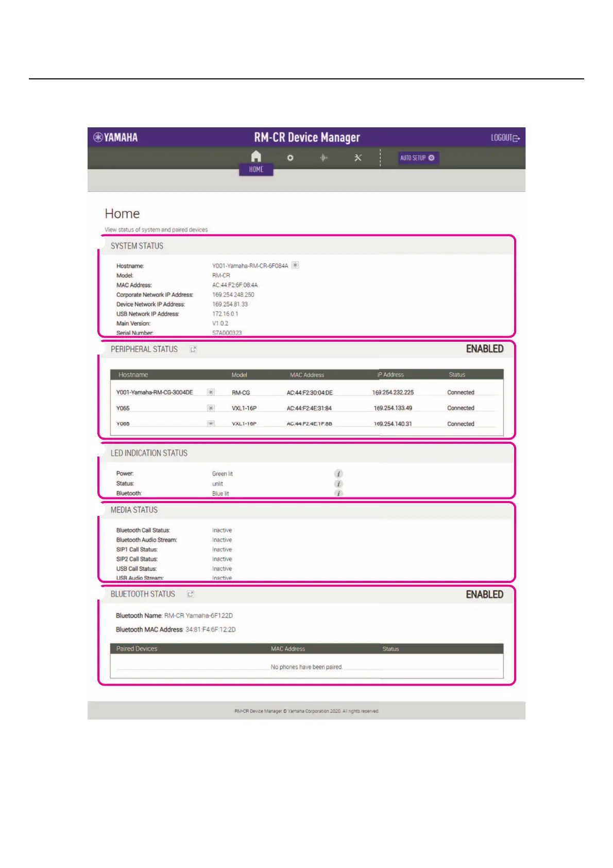
Task: Click identify icon for VXL1-16P AC:44:F2:4E:31:84 row
Action: (x=211, y=408)
